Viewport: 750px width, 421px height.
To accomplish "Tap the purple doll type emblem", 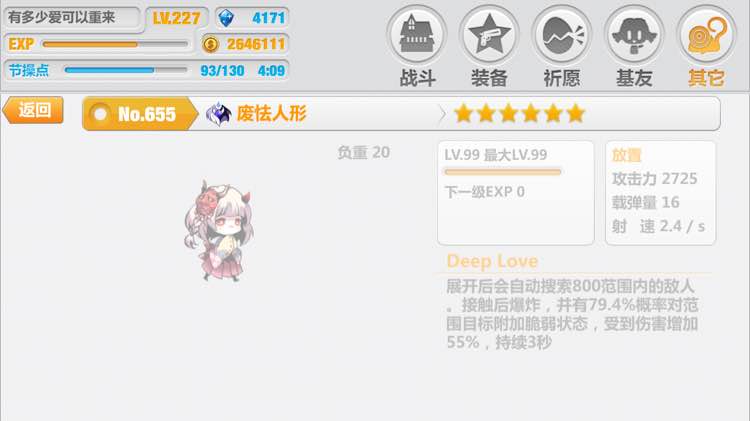I will 219,114.
